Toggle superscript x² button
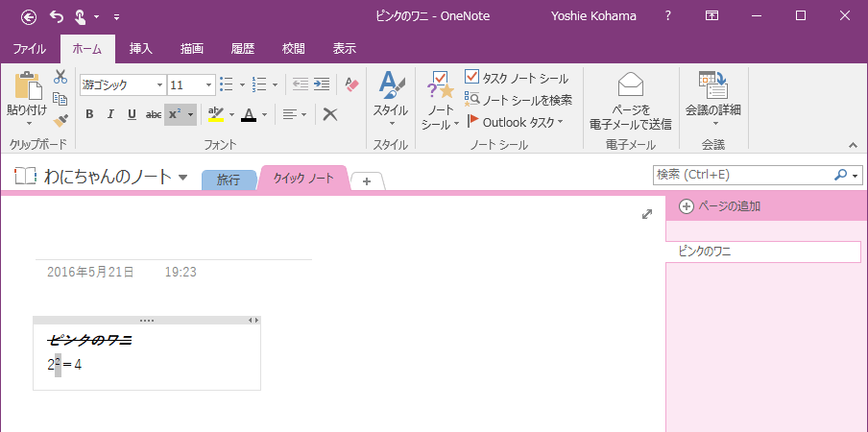 [x=175, y=114]
